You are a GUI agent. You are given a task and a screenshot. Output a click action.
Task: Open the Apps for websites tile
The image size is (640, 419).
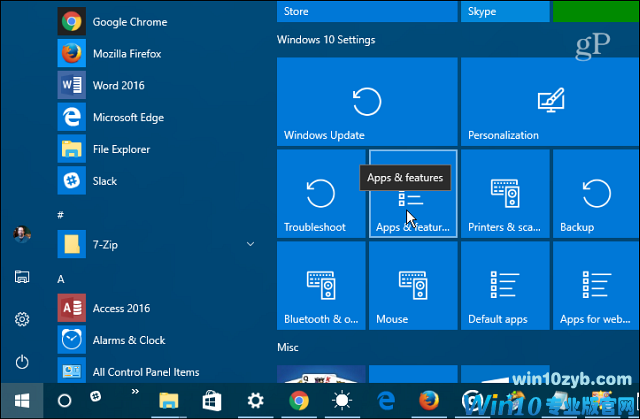[x=595, y=286]
